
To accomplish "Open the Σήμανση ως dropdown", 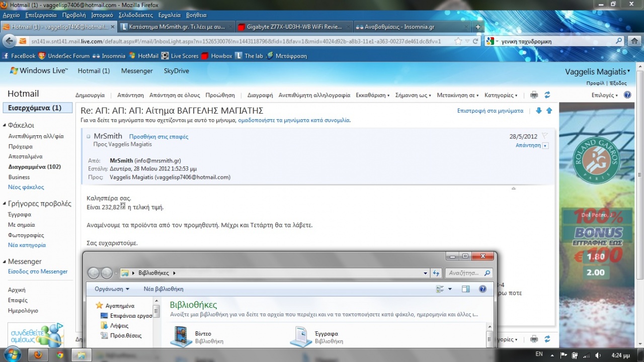I will pos(414,95).
